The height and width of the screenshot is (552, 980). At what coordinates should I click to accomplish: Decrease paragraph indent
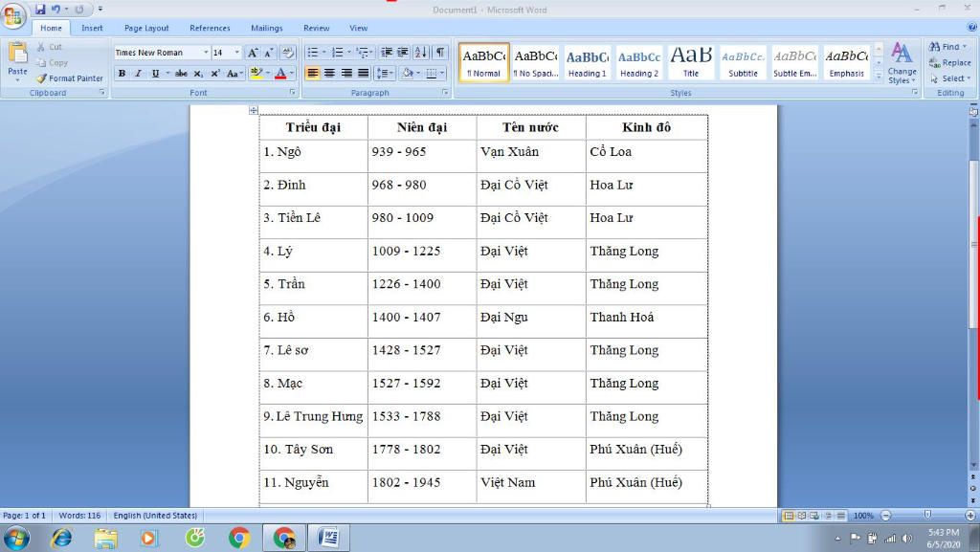point(387,53)
